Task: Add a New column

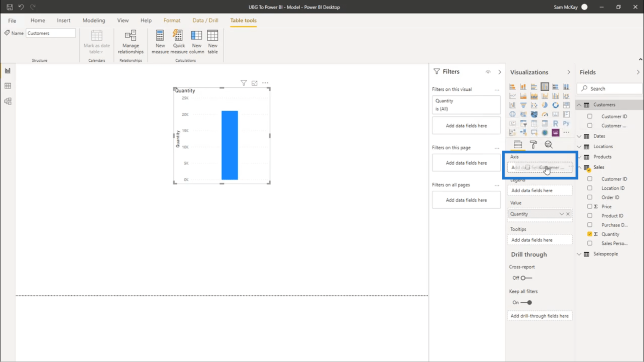Action: click(x=196, y=42)
